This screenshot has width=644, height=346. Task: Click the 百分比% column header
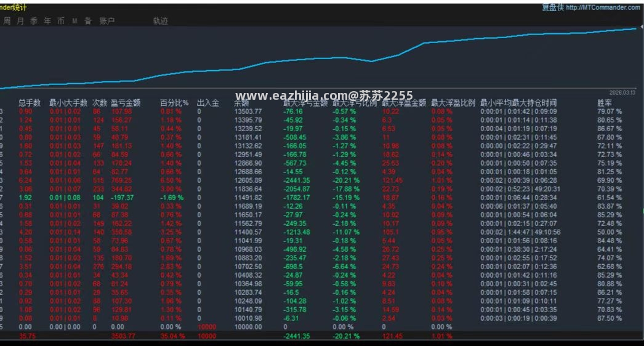(174, 103)
